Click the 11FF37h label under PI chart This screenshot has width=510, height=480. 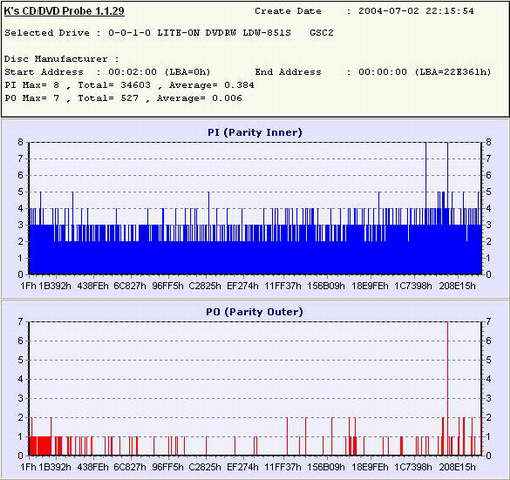(x=283, y=286)
